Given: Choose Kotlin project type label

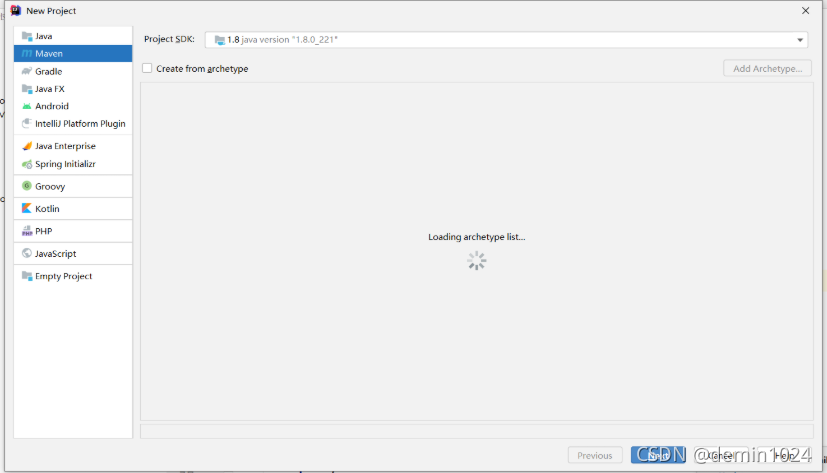Looking at the screenshot, I should 47,208.
